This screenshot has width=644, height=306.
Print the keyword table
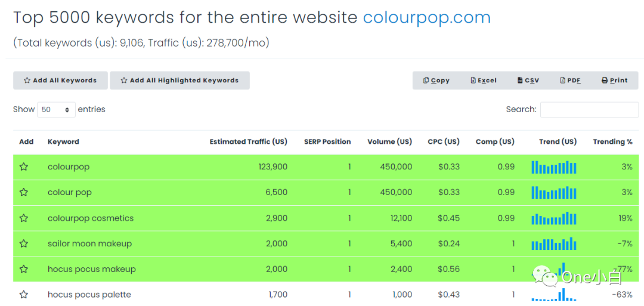click(614, 81)
